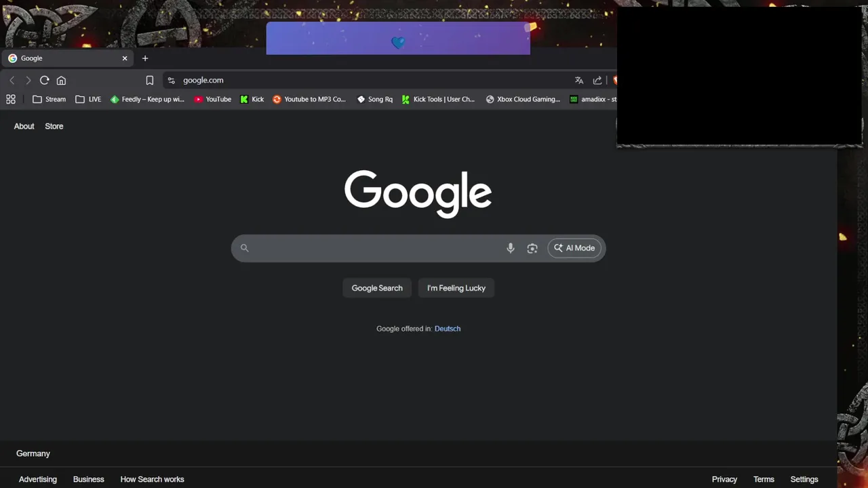Start voice search with microphone icon
The height and width of the screenshot is (488, 868).
click(511, 248)
